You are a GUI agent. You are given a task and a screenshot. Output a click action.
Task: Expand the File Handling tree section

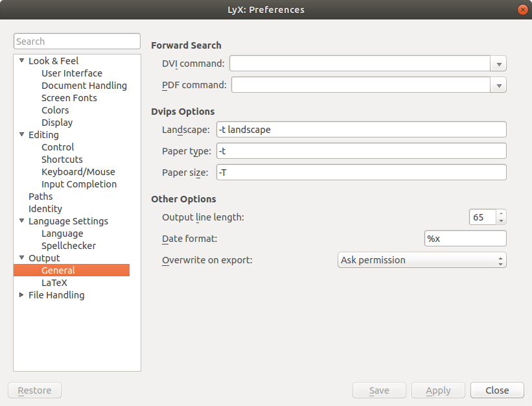pos(21,295)
